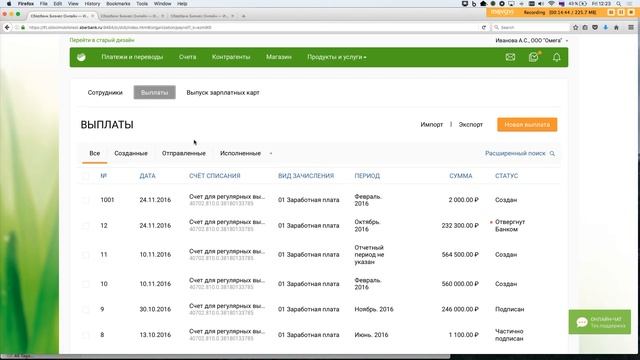Check the box for payment 9
The height and width of the screenshot is (360, 640).
[x=85, y=309]
